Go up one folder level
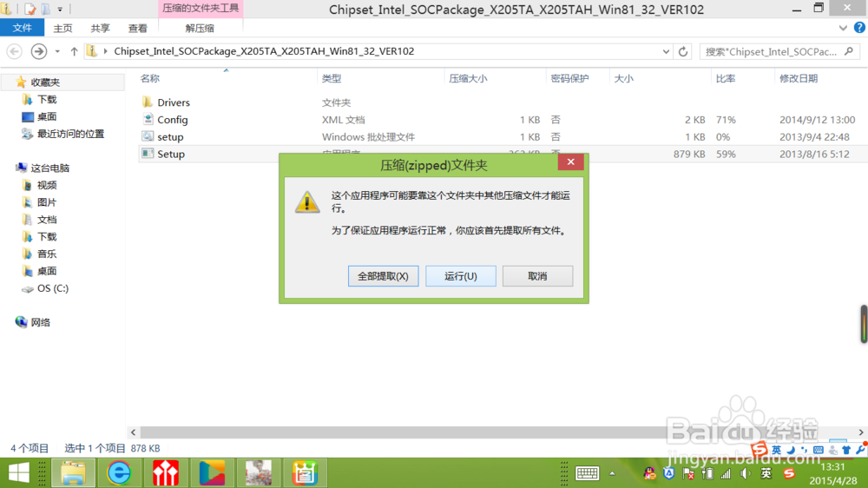868x488 pixels. pos(74,51)
